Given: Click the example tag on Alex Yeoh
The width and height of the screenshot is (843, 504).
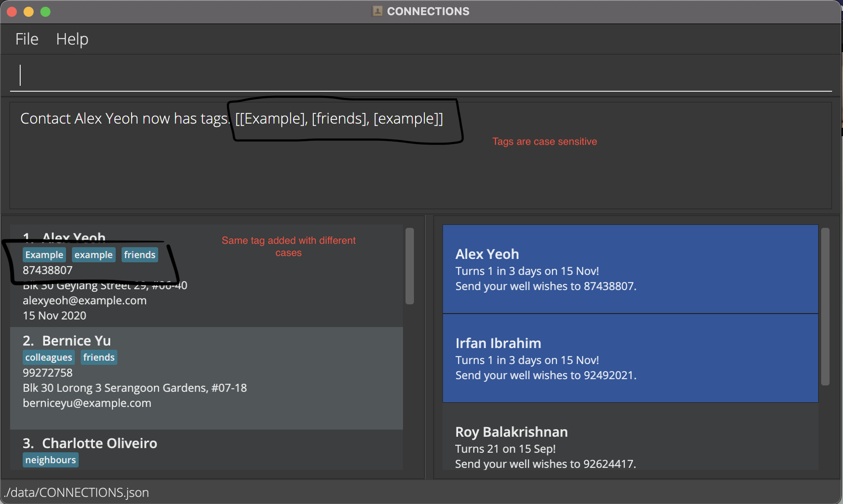Looking at the screenshot, I should pos(93,254).
